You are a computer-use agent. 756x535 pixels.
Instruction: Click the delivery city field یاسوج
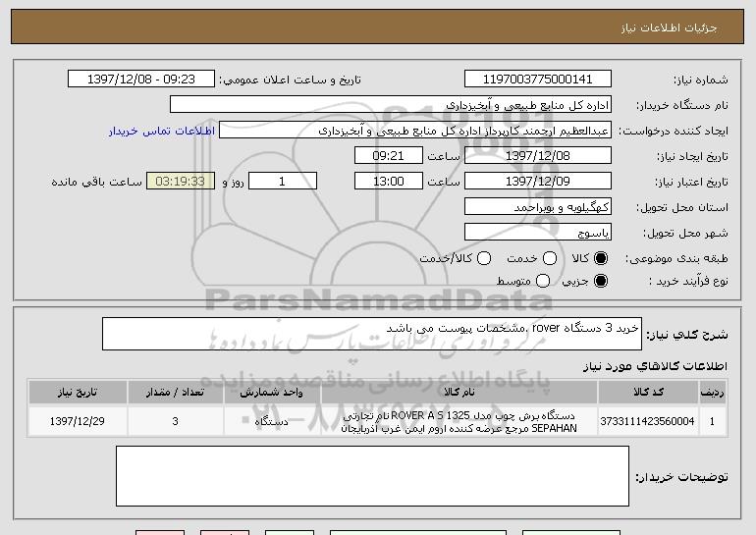pos(537,233)
